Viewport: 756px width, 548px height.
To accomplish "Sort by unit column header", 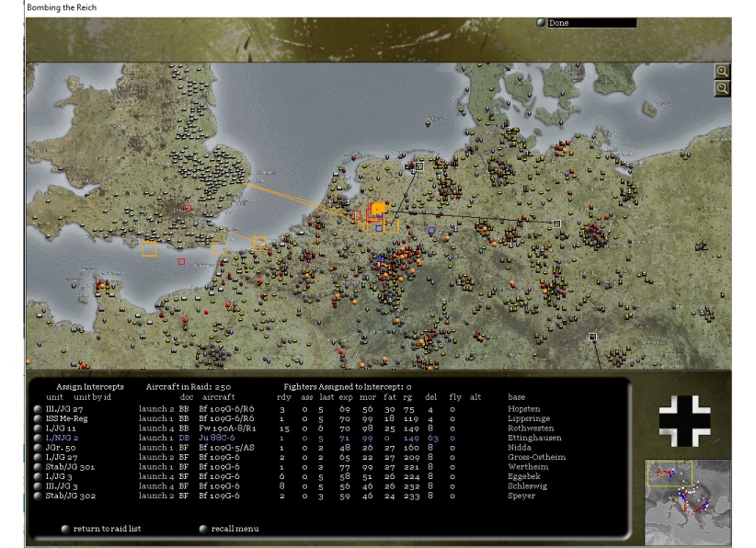I will 54,397.
